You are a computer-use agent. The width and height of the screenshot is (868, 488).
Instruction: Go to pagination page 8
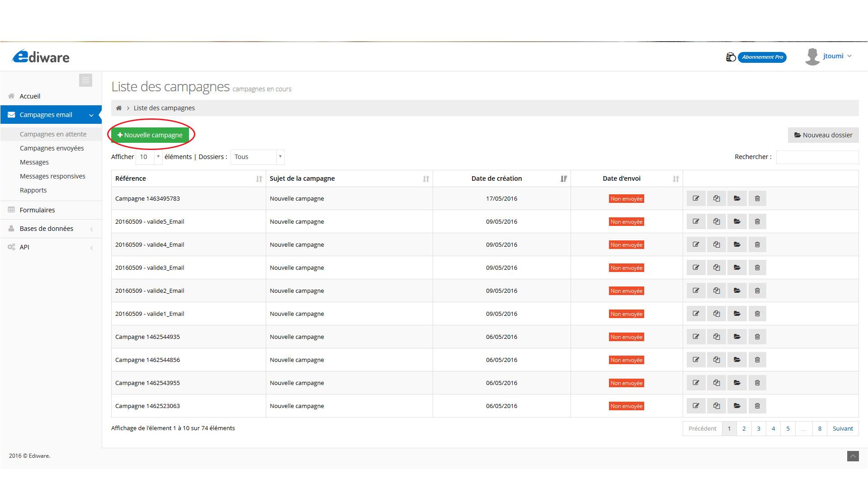click(820, 428)
